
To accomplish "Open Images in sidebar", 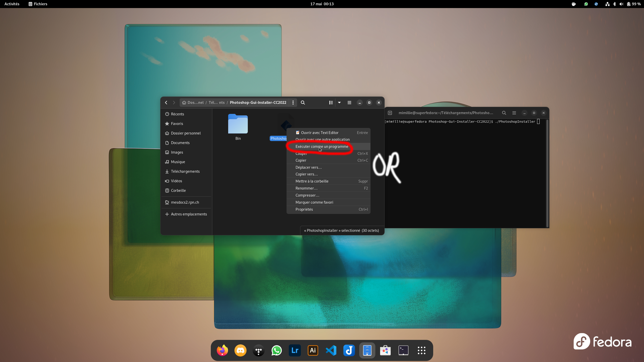I will [186, 152].
